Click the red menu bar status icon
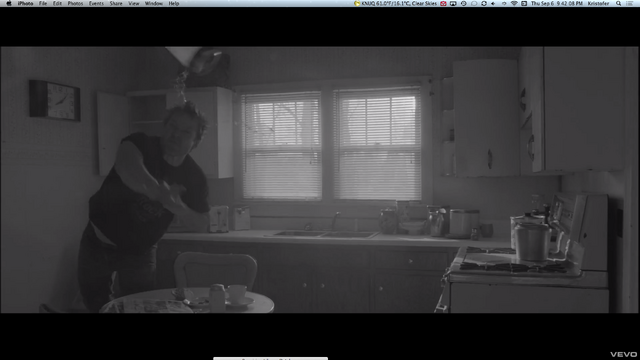The width and height of the screenshot is (640, 360). pos(443,3)
